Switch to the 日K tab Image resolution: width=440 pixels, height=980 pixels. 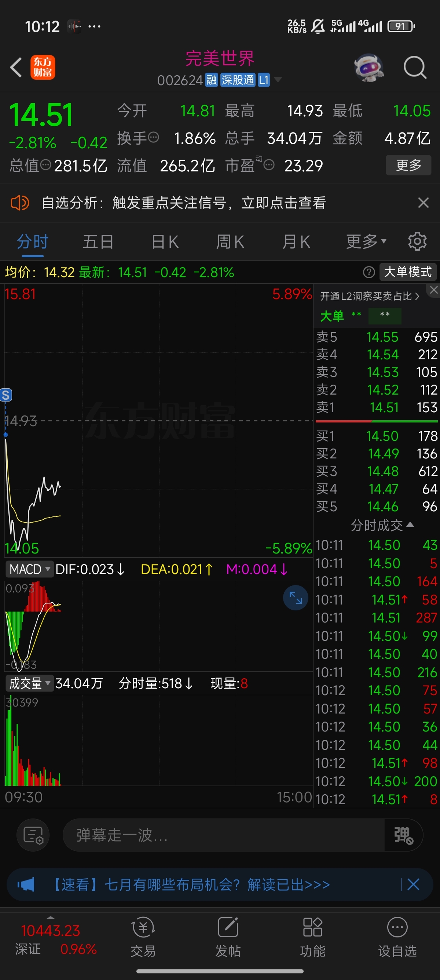[165, 242]
